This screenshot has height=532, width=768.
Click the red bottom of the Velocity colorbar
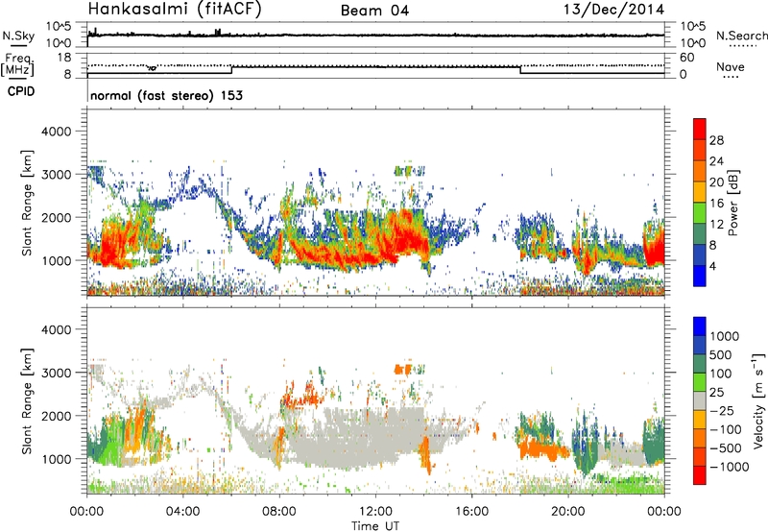pos(700,475)
